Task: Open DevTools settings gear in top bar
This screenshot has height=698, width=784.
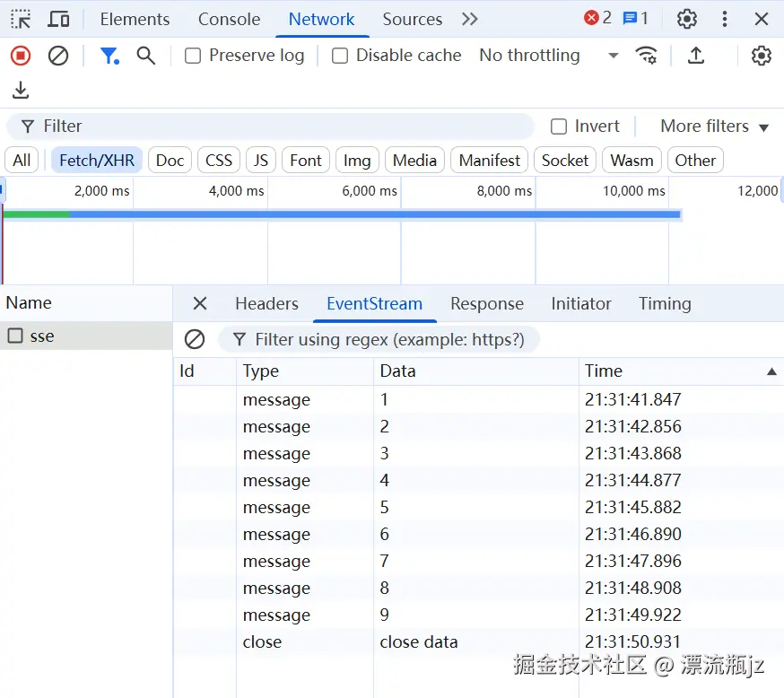Action: (686, 19)
